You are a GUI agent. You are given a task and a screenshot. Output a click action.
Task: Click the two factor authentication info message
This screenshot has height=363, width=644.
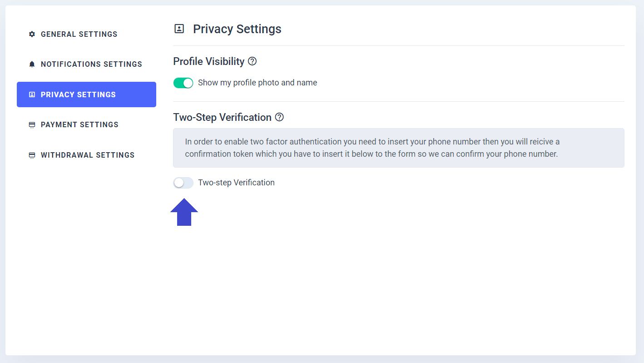[399, 148]
